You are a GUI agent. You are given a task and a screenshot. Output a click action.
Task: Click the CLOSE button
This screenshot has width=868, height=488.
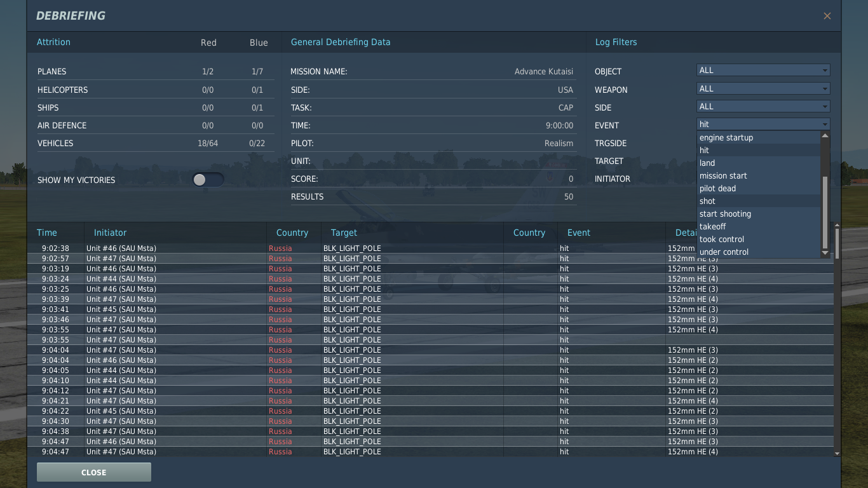pos(94,472)
